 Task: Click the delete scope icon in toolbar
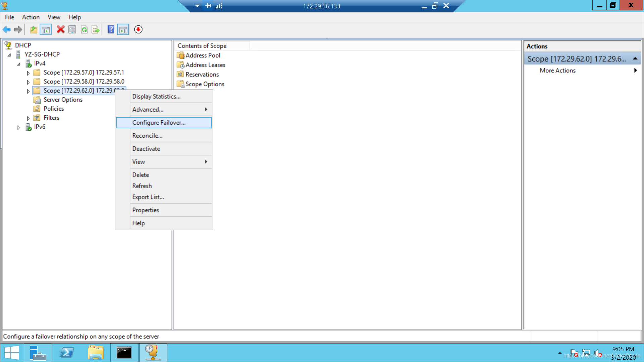(61, 29)
